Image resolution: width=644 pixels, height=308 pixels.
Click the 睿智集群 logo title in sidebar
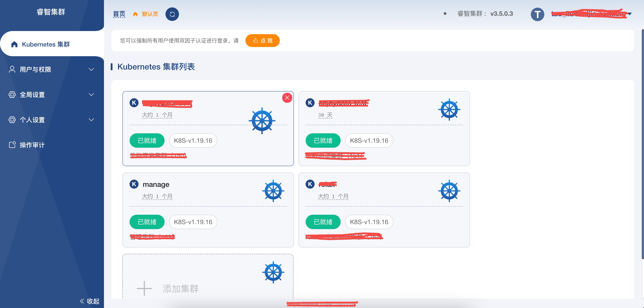click(51, 12)
